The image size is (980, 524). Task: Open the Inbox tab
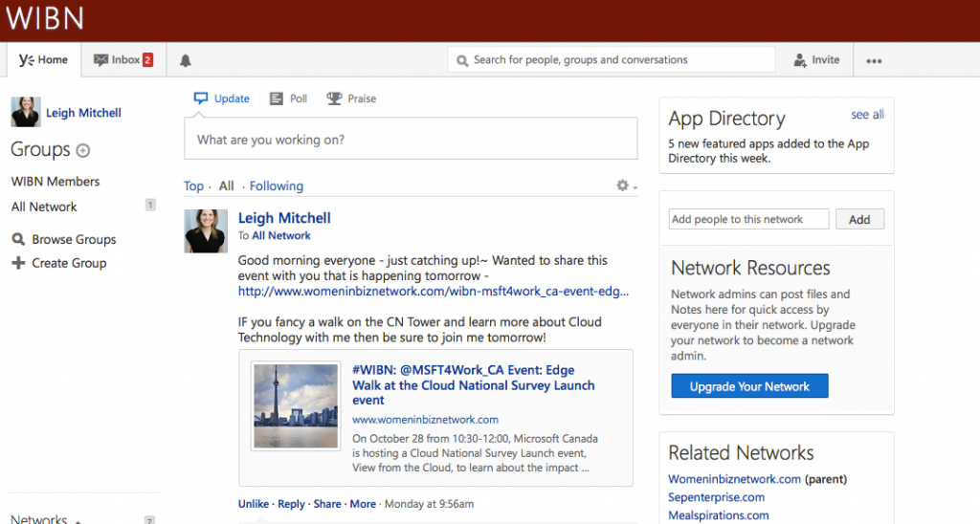pyautogui.click(x=123, y=60)
